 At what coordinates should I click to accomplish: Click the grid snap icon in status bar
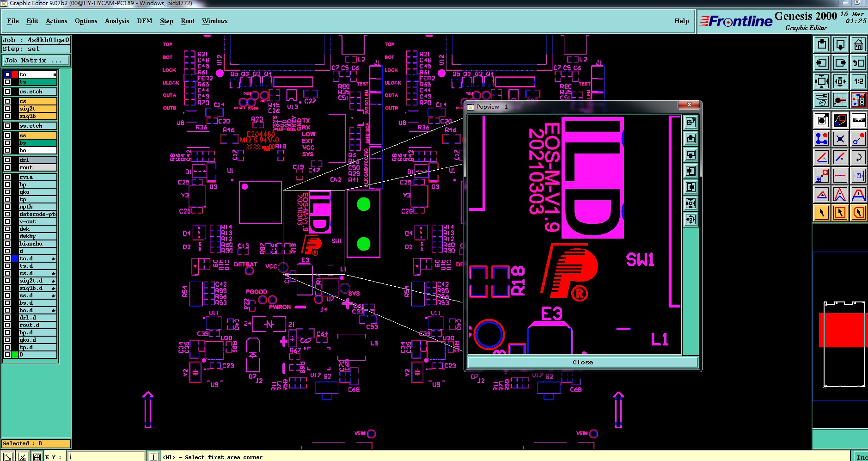37,457
